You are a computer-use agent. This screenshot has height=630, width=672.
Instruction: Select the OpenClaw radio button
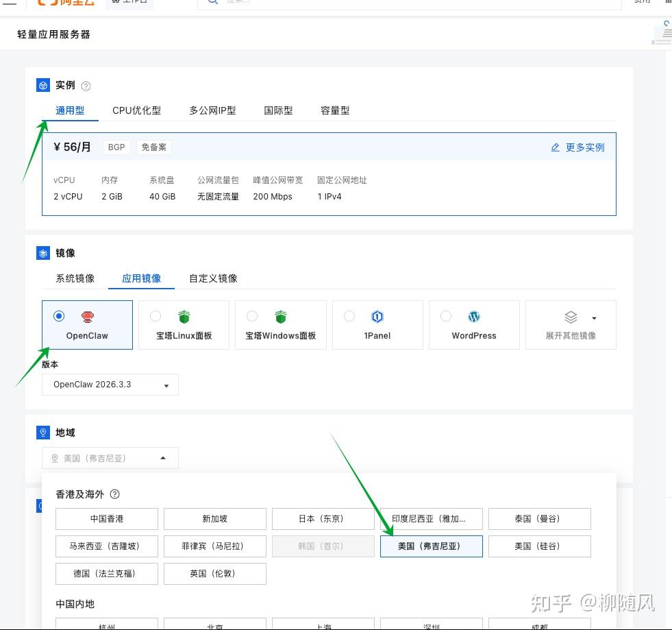pos(59,316)
